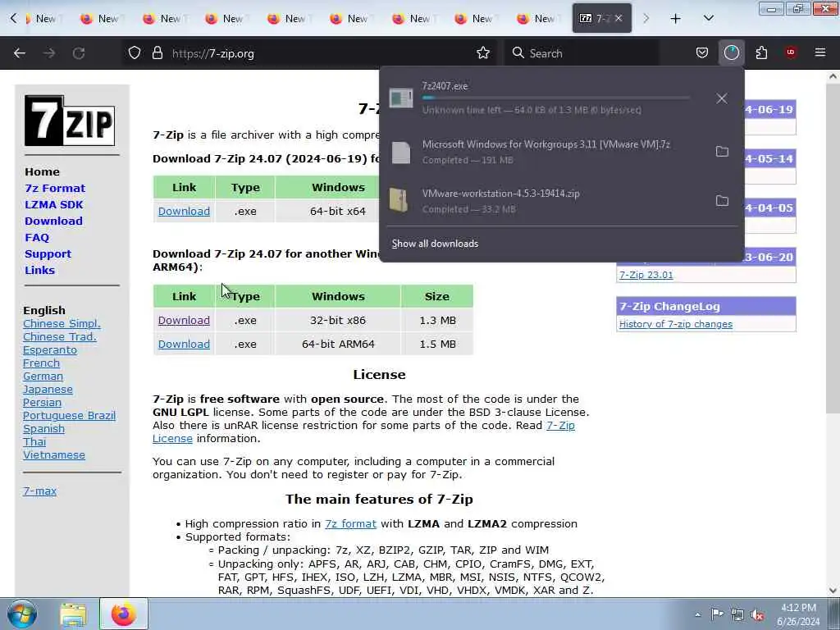This screenshot has height=630, width=840.
Task: Switch to the last New Tab before 7-Zip
Action: coord(538,19)
